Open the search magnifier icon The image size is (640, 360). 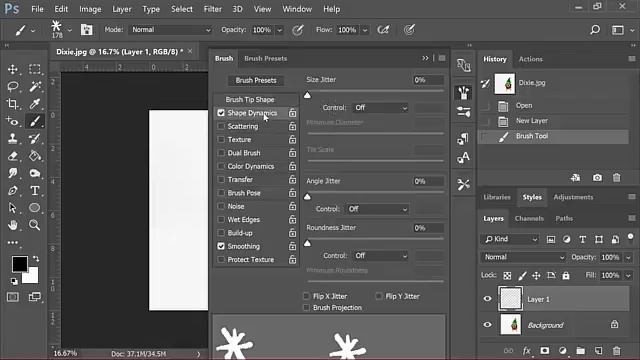point(595,30)
